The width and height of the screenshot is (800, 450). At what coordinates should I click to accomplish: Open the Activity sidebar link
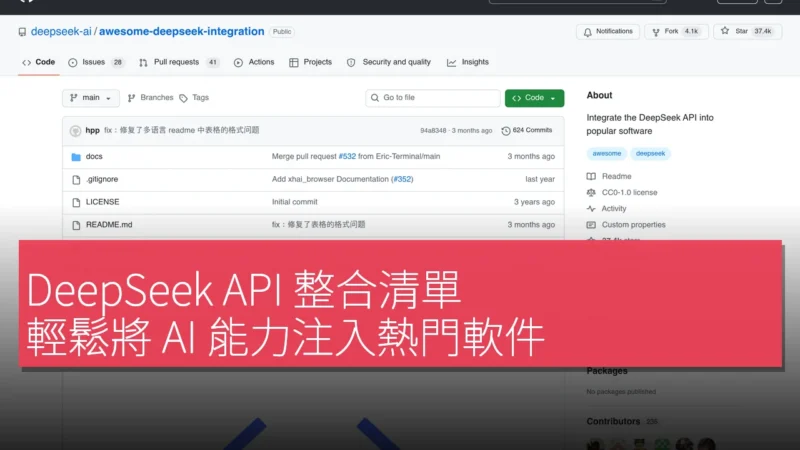coord(614,209)
